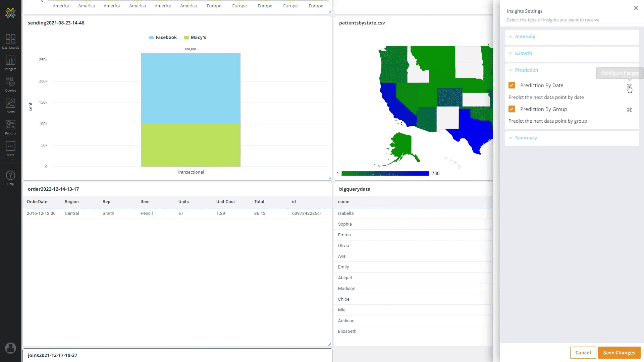This screenshot has width=644, height=362.
Task: Click the Help question mark icon
Action: click(x=10, y=178)
